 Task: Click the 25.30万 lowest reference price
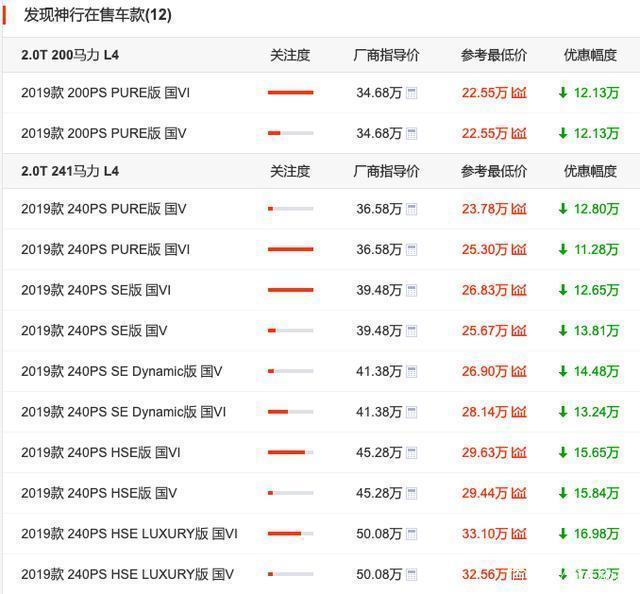[x=484, y=249]
